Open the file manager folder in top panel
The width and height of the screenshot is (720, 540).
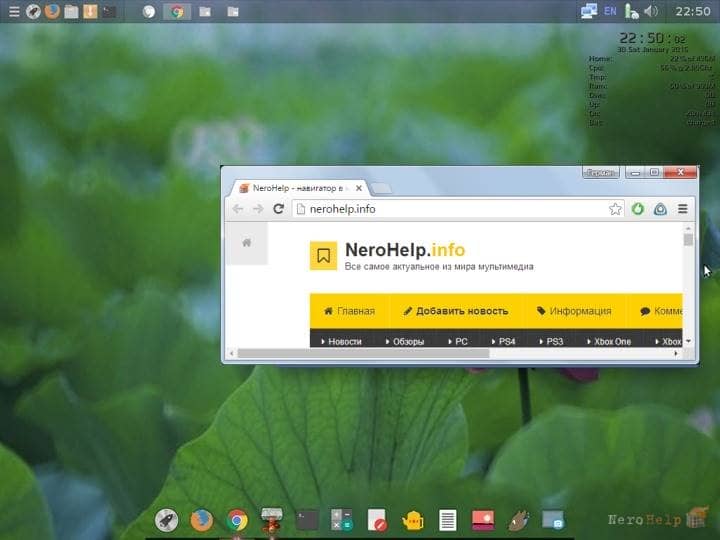71,11
